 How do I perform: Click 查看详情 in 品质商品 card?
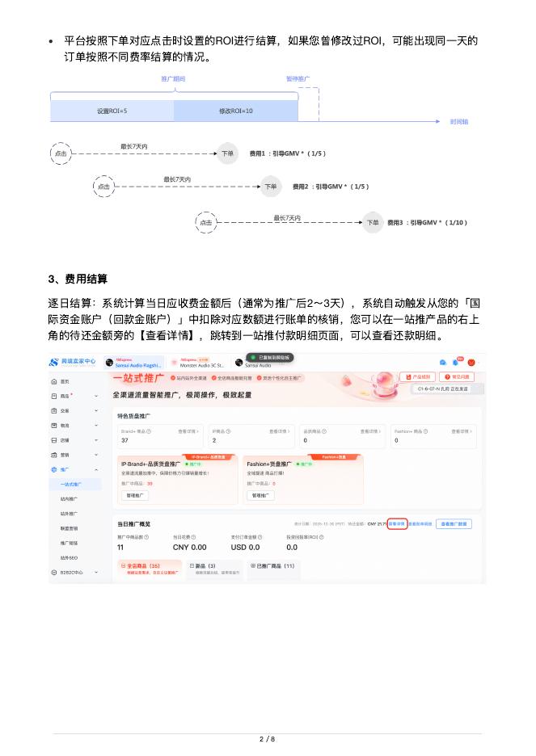coord(370,431)
